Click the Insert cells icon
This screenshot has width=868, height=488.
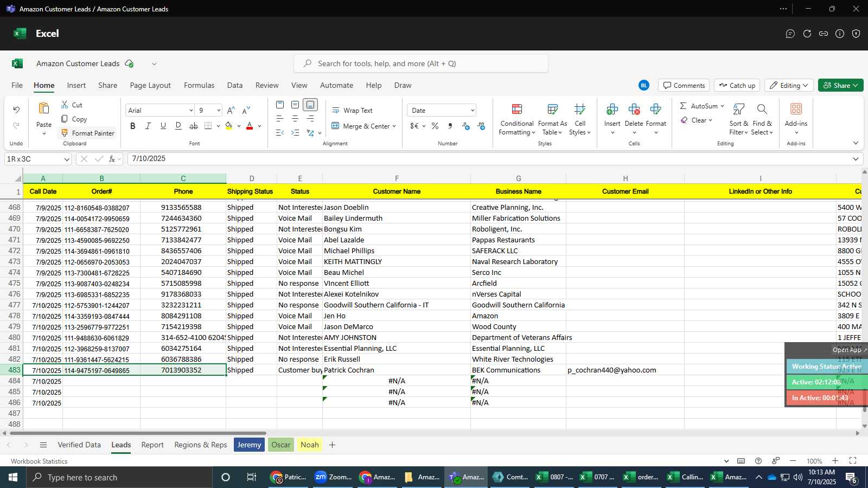(612, 110)
